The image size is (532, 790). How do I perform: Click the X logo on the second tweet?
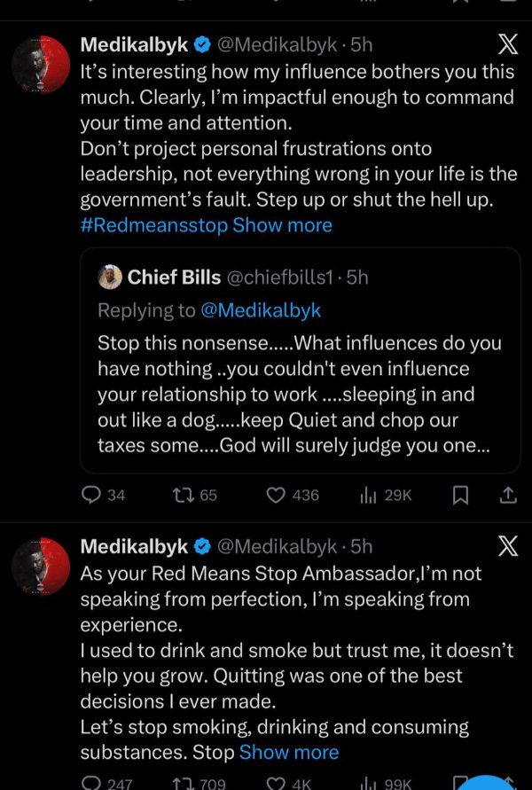pyautogui.click(x=508, y=547)
